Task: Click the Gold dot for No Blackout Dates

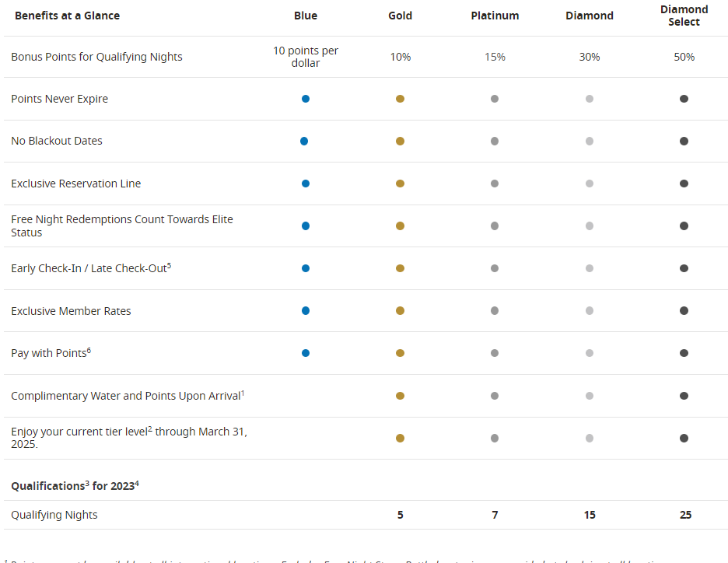Action: click(x=400, y=142)
